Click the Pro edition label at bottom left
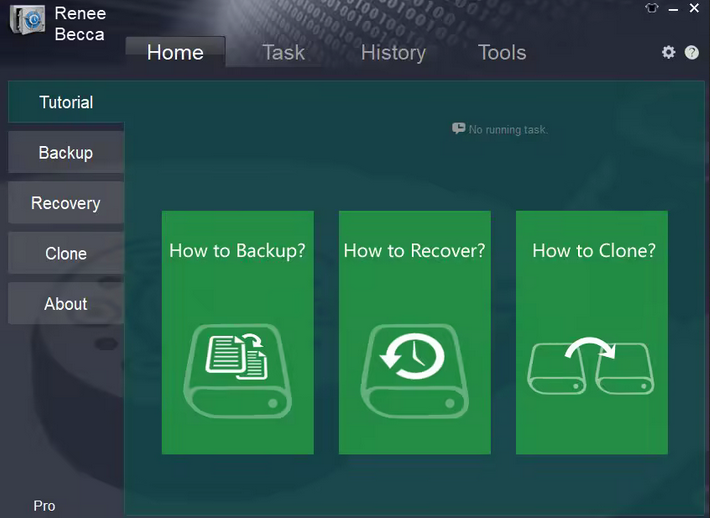Image resolution: width=710 pixels, height=518 pixels. coord(44,506)
